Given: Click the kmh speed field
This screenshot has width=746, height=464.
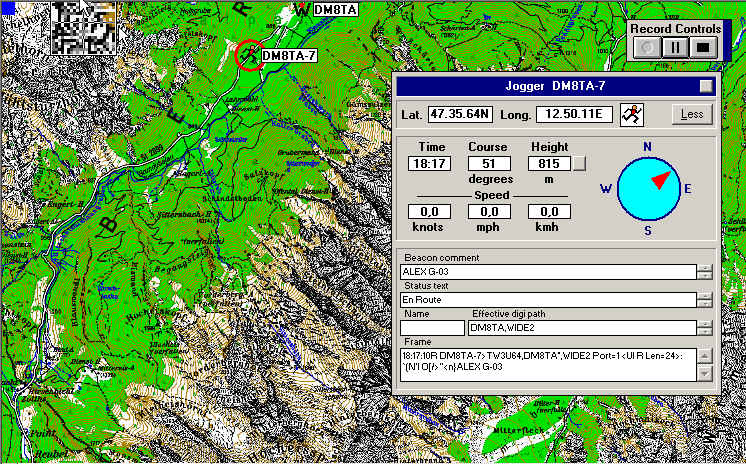Looking at the screenshot, I should point(549,212).
